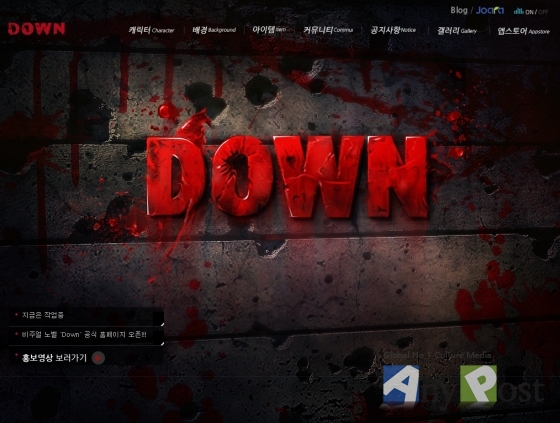
Task: Open the 앱스토어 Appstore menu
Action: (x=524, y=31)
